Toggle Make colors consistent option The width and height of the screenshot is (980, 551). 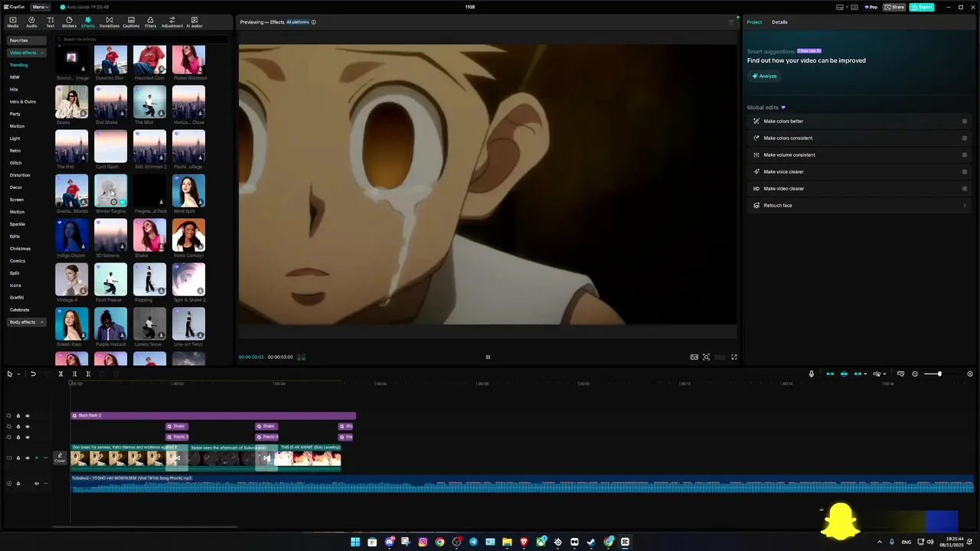pyautogui.click(x=965, y=138)
